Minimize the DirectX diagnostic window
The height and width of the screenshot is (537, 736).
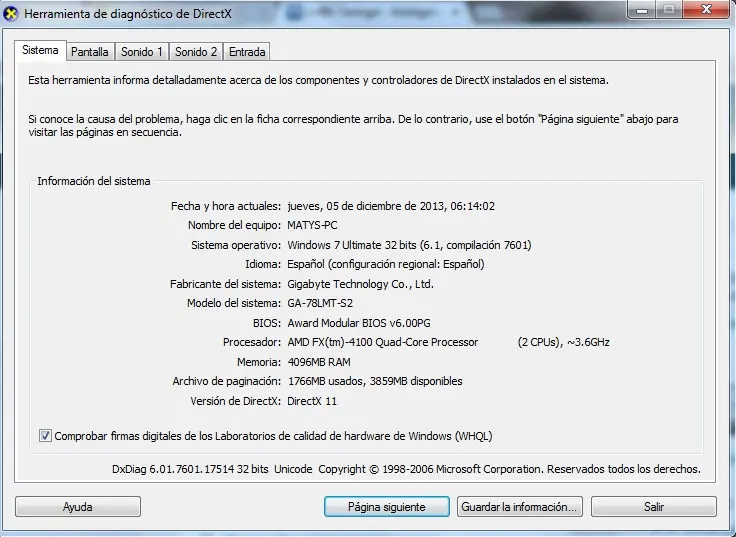click(641, 8)
